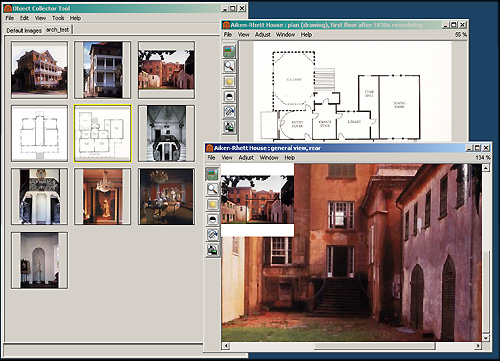Select the dark dining room interior thumbnail
The image size is (500, 361).
pos(166,196)
